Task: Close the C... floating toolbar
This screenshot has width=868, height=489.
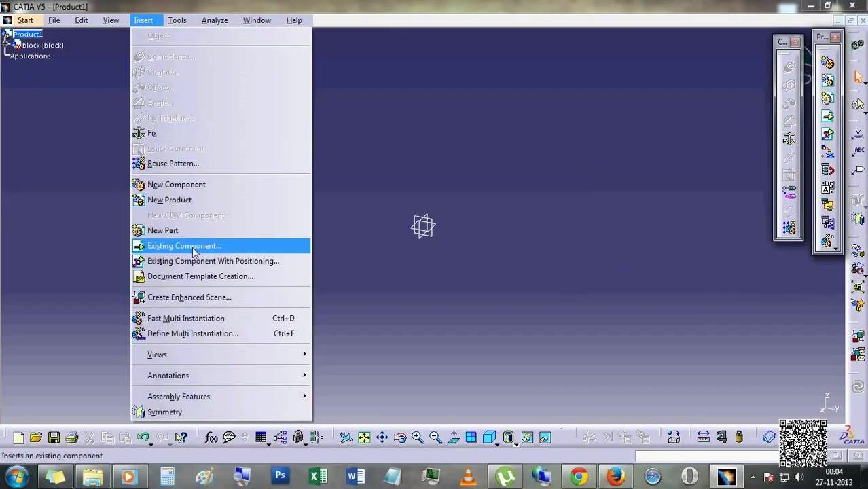Action: [x=795, y=42]
